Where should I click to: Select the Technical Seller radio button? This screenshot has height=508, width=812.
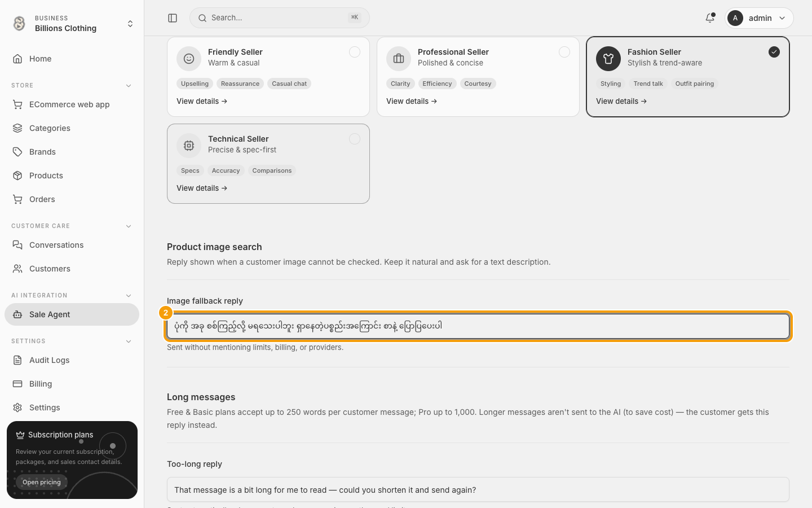pyautogui.click(x=355, y=139)
